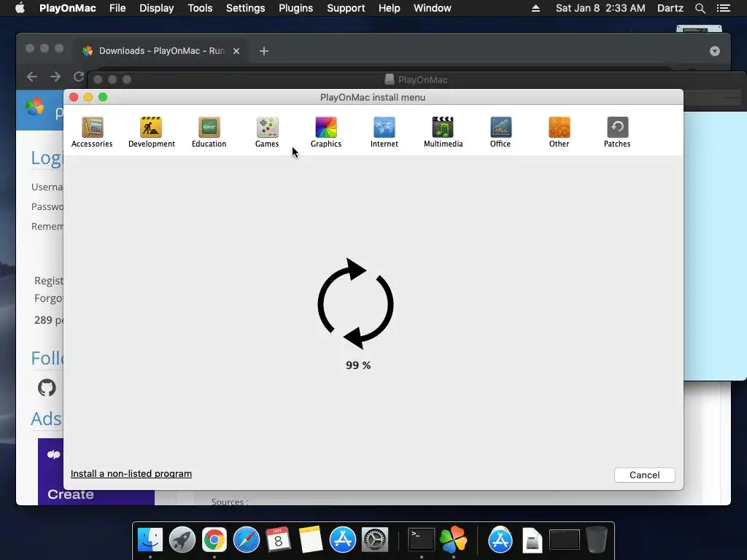Viewport: 747px width, 560px height.
Task: Open Spotlight search in menu bar
Action: pos(700,8)
